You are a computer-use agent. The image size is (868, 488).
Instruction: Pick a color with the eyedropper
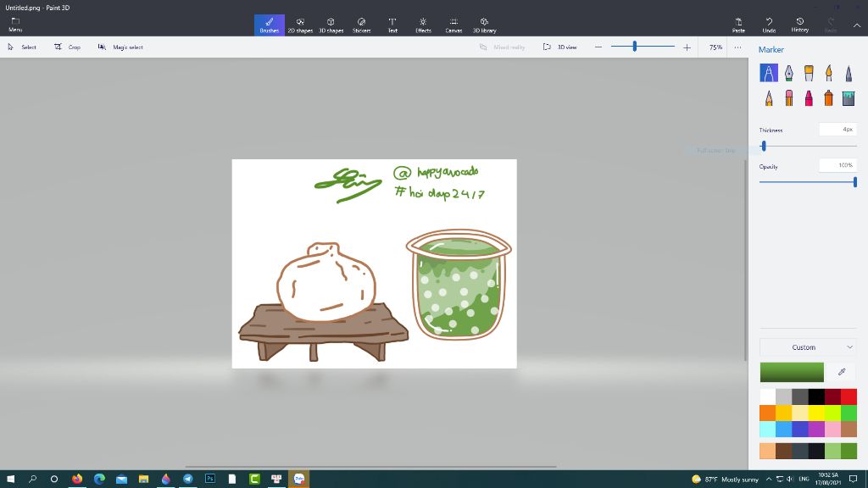tap(842, 372)
